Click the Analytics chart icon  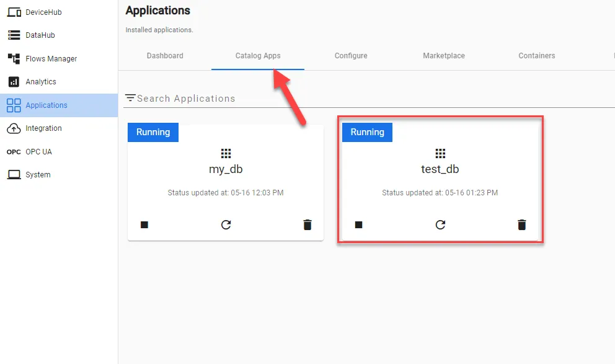(14, 82)
